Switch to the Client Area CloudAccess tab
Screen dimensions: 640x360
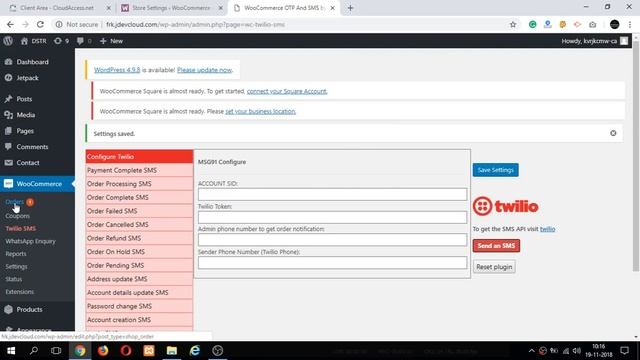tap(61, 8)
